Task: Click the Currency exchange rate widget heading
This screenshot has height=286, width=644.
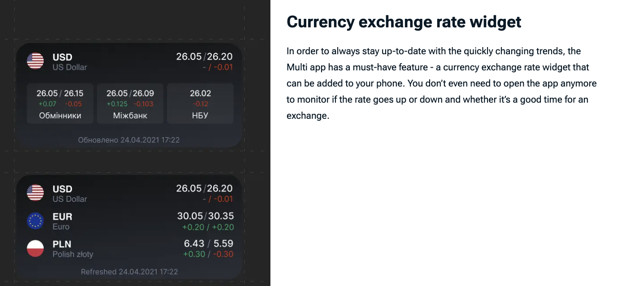Action: click(404, 22)
